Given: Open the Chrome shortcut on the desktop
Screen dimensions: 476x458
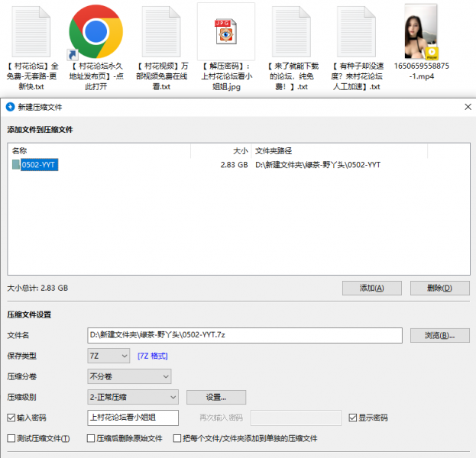Looking at the screenshot, I should click(96, 31).
